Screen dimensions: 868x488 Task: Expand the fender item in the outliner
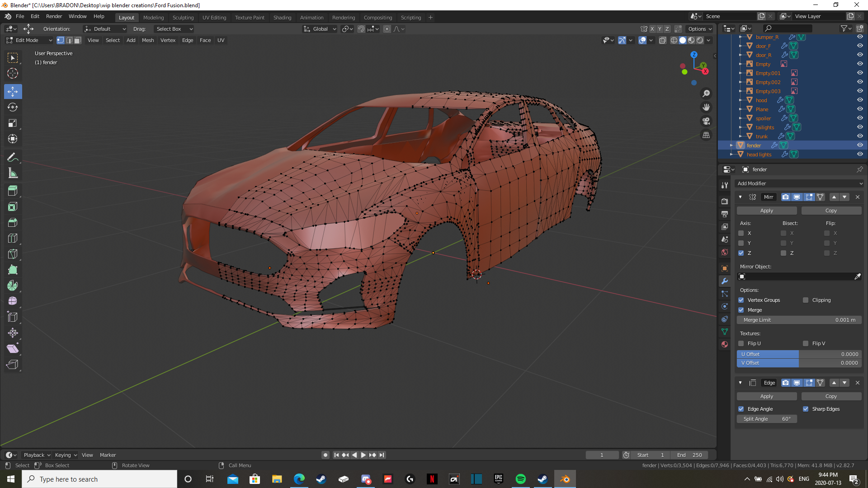pyautogui.click(x=731, y=145)
